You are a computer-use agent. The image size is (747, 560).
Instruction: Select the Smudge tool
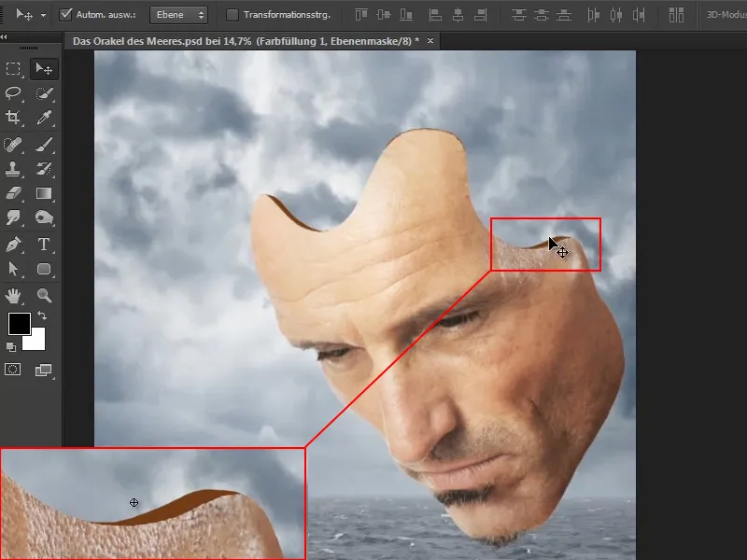tap(13, 217)
